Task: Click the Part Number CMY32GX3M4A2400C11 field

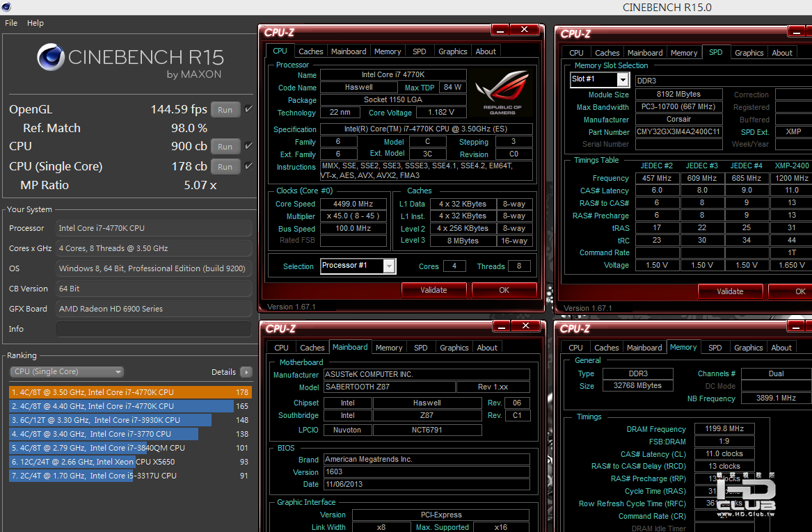Action: click(678, 132)
